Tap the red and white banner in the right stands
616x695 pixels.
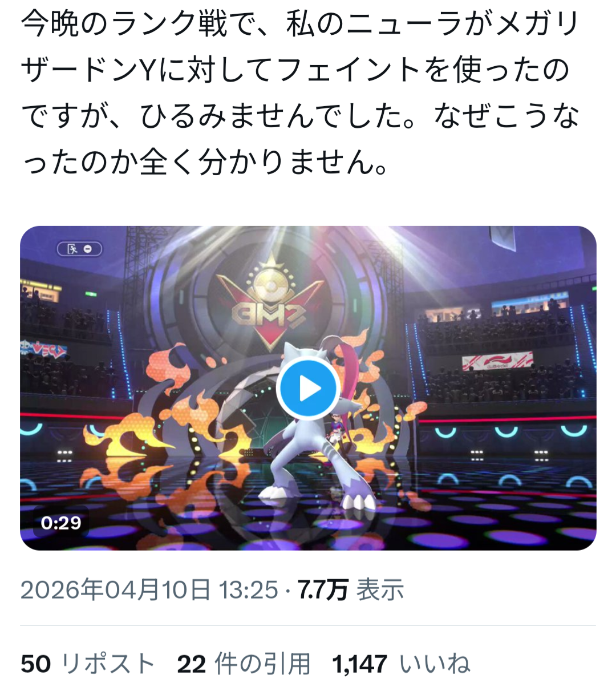pyautogui.click(x=497, y=361)
